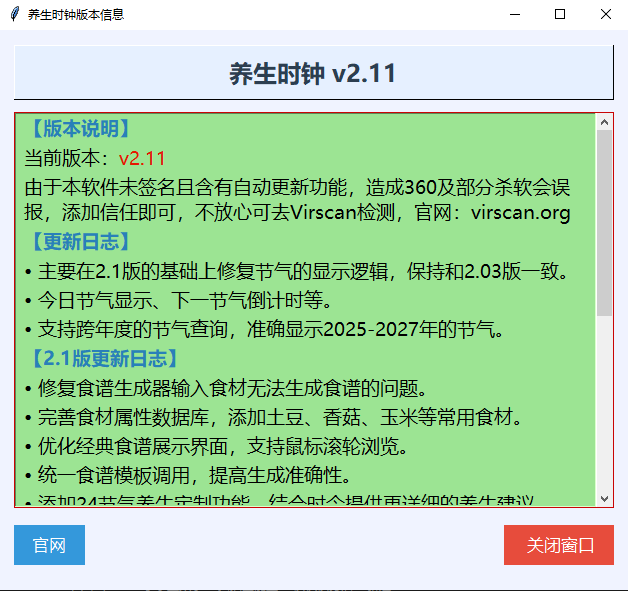628x591 pixels.
Task: Maximize the version info window
Action: pyautogui.click(x=560, y=15)
